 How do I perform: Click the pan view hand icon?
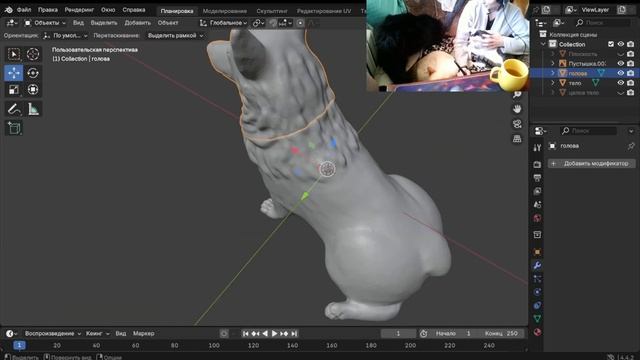point(517,109)
